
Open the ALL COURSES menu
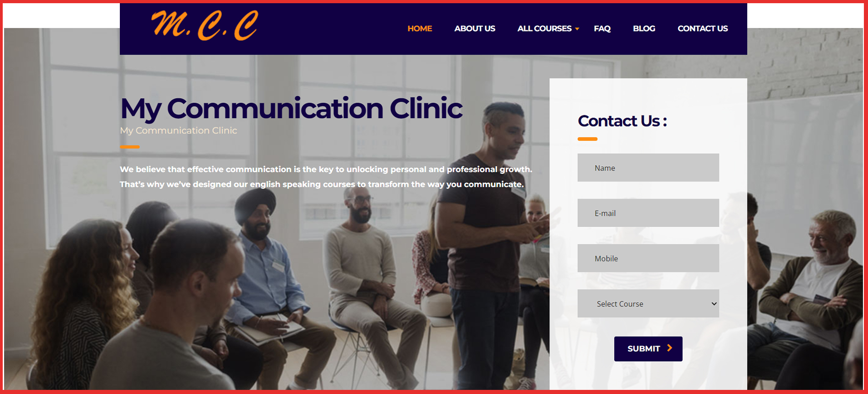[544, 28]
